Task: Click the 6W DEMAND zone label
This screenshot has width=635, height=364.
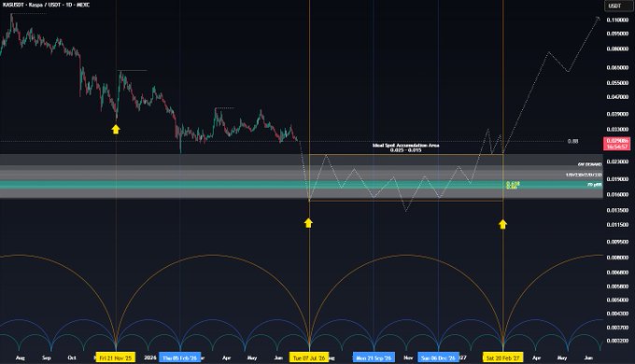Action: click(589, 164)
